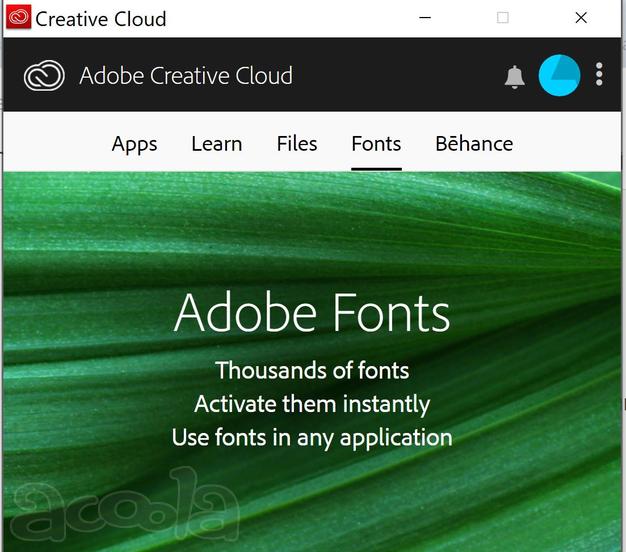Switch to the Learn tab
This screenshot has height=552, width=626.
[x=217, y=144]
